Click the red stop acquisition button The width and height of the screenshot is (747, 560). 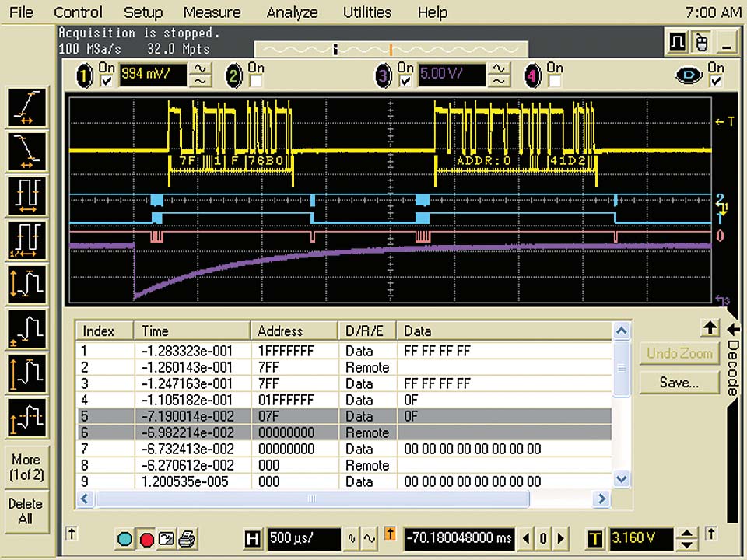[x=146, y=539]
